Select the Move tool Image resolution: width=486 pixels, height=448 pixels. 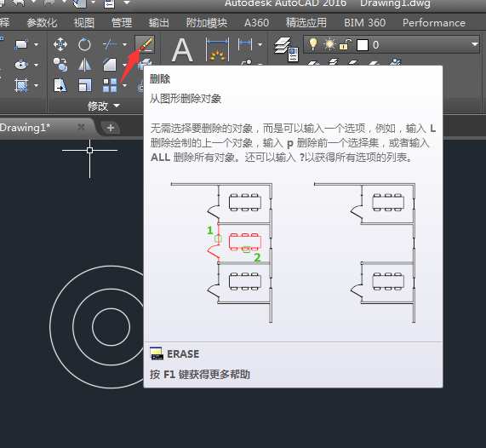pos(60,44)
